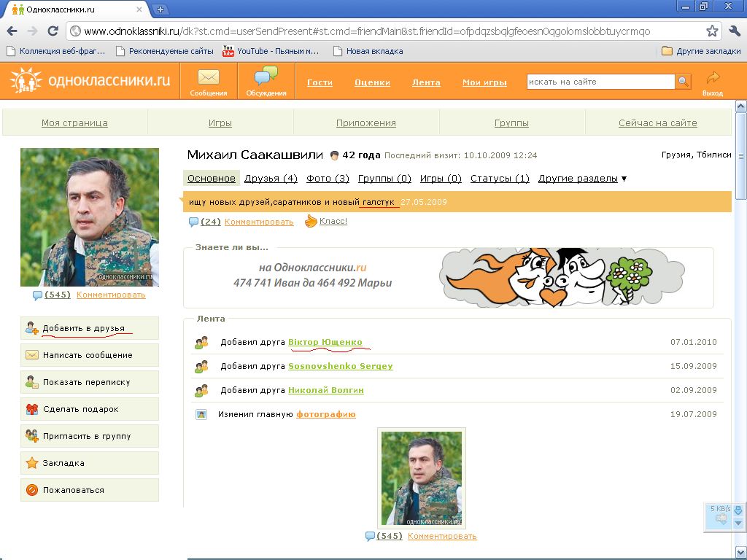This screenshot has width=747, height=560.
Task: Click the Одноклассники.ru site logo
Action: tap(90, 80)
